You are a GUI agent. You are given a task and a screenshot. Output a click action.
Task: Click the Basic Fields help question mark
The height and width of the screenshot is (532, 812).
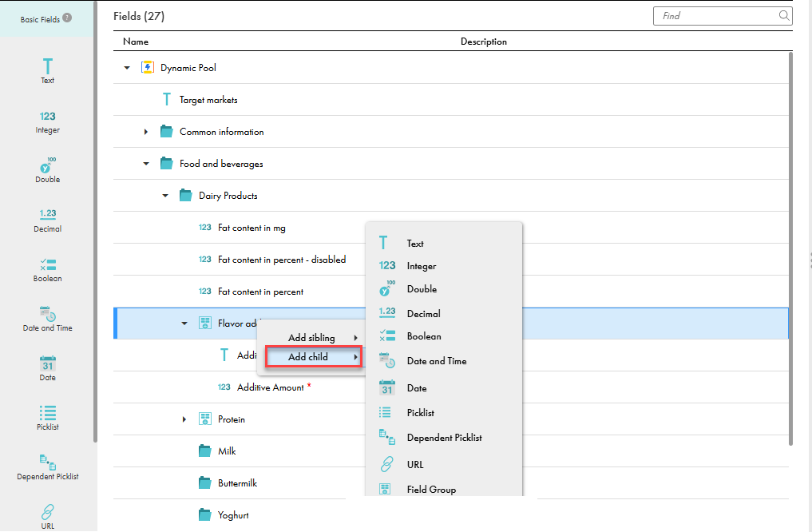coord(67,18)
